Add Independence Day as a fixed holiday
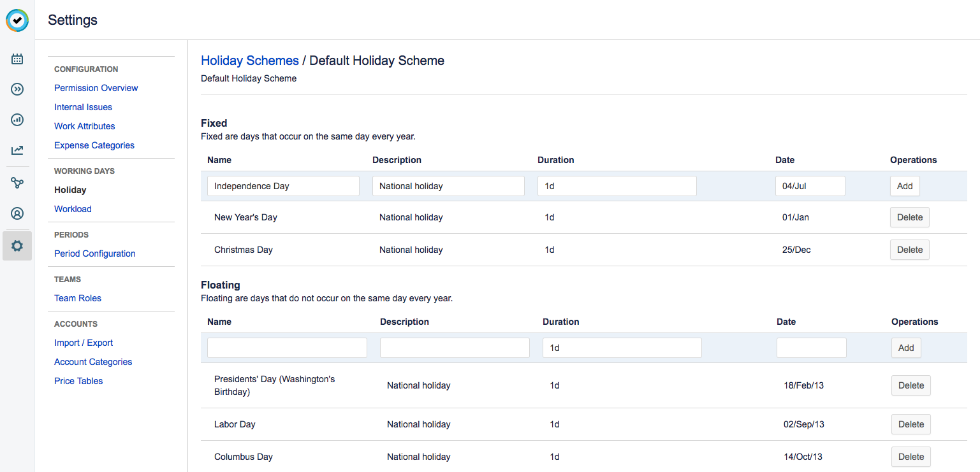980x472 pixels. tap(904, 185)
